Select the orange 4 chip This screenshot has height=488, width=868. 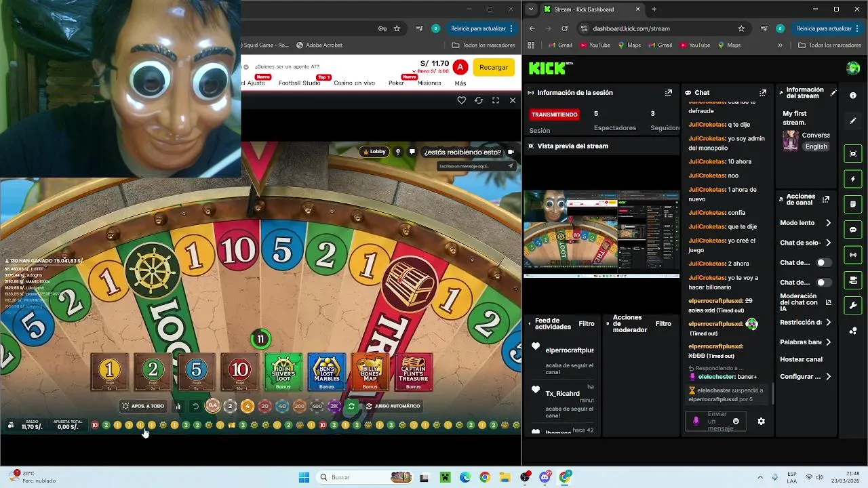click(247, 406)
